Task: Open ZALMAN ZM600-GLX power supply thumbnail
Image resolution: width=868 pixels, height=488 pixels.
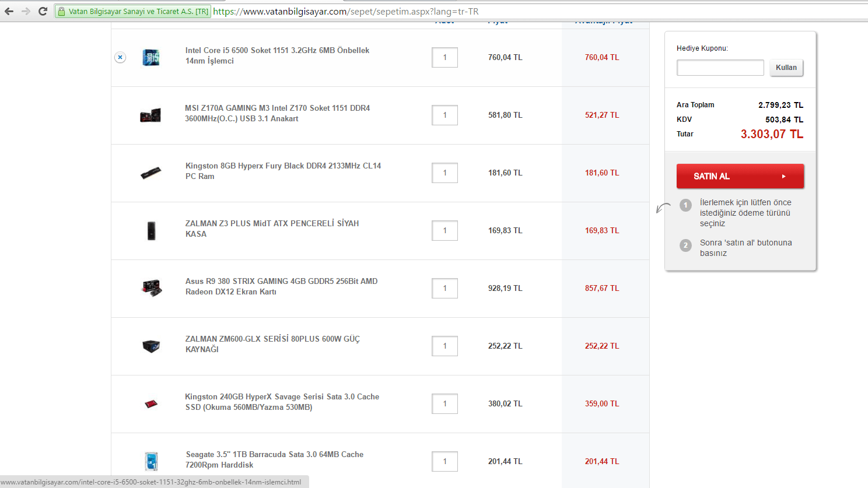Action: tap(151, 346)
